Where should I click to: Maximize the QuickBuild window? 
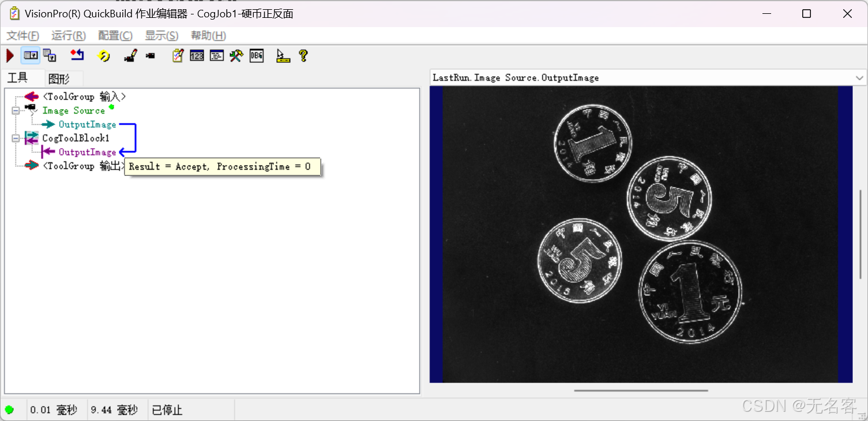point(806,14)
